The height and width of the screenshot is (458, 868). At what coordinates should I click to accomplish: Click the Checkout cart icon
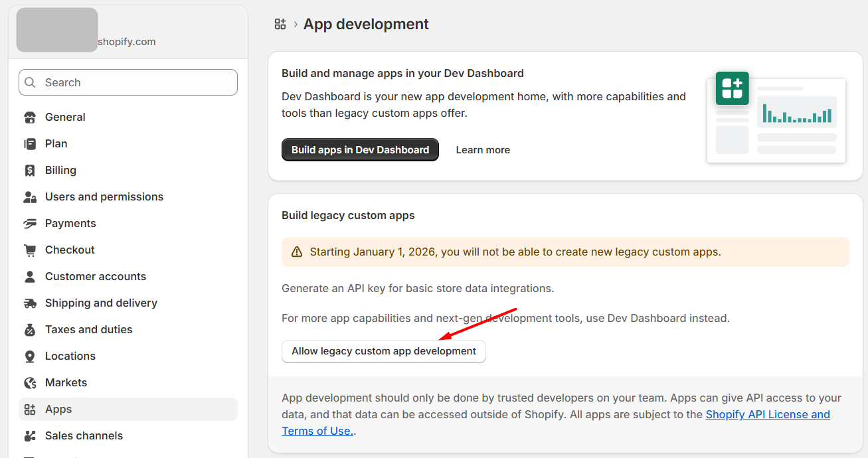click(x=30, y=250)
